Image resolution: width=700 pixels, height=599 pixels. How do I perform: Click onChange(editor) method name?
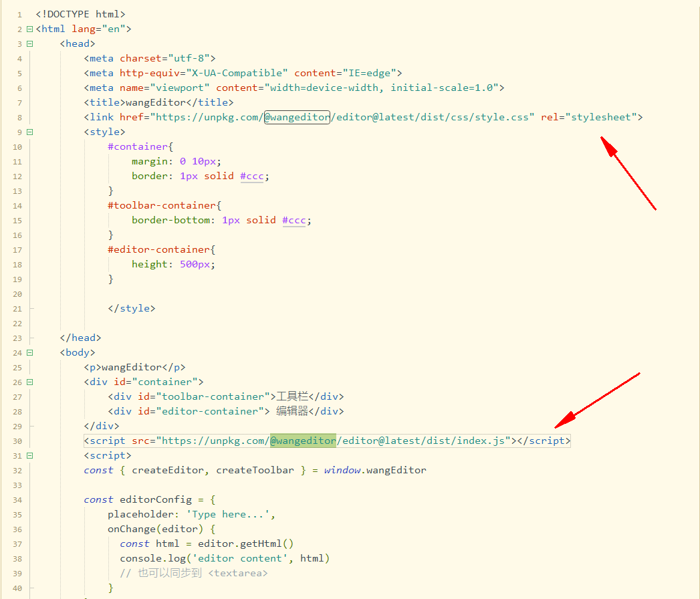pyautogui.click(x=155, y=529)
